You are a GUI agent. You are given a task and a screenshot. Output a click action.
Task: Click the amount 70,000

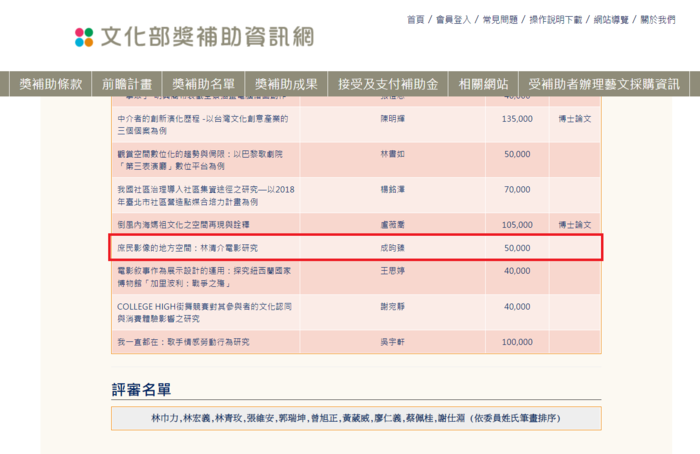pos(517,189)
